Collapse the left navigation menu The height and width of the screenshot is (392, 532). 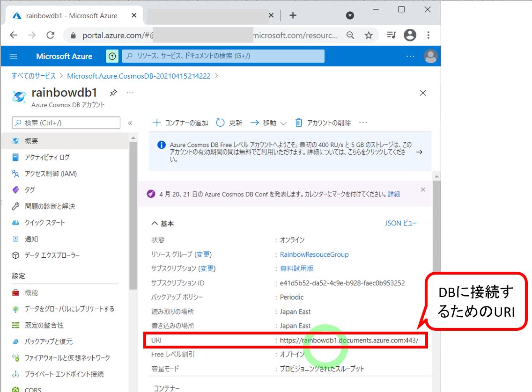[130, 123]
